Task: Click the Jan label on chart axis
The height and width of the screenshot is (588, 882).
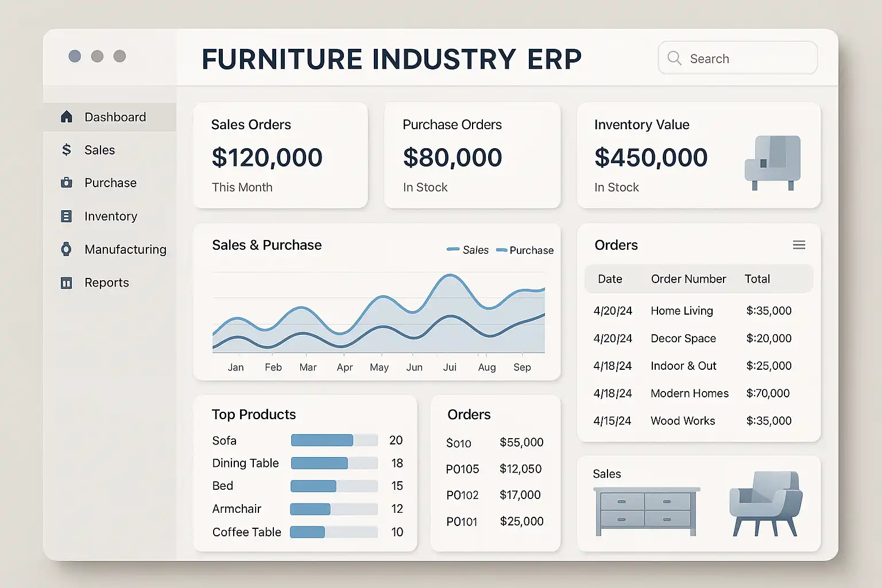Action: [x=235, y=367]
